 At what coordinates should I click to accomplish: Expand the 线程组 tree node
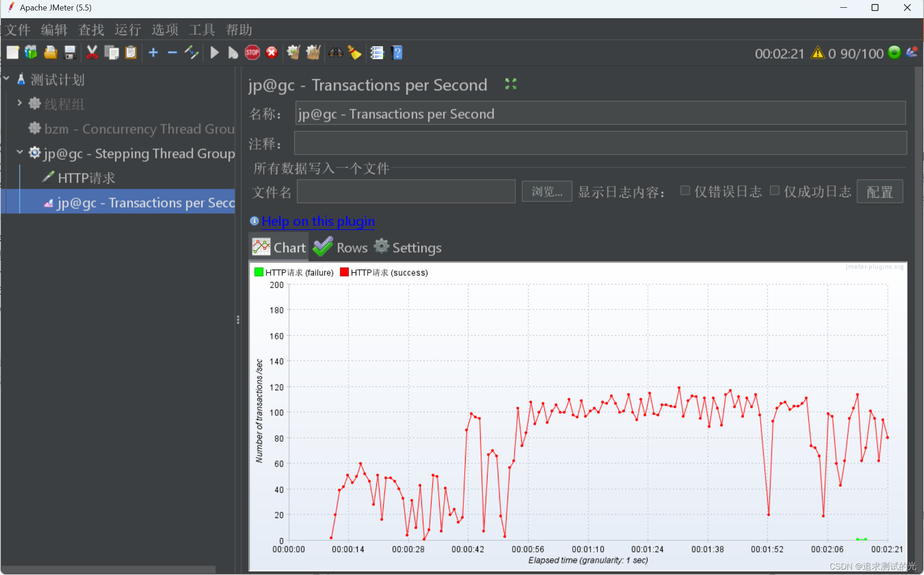19,103
